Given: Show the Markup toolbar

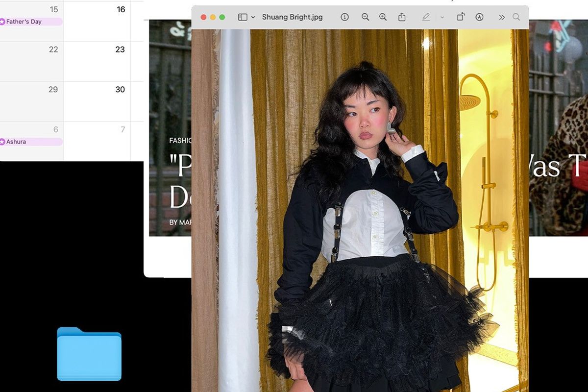Looking at the screenshot, I should coord(479,17).
